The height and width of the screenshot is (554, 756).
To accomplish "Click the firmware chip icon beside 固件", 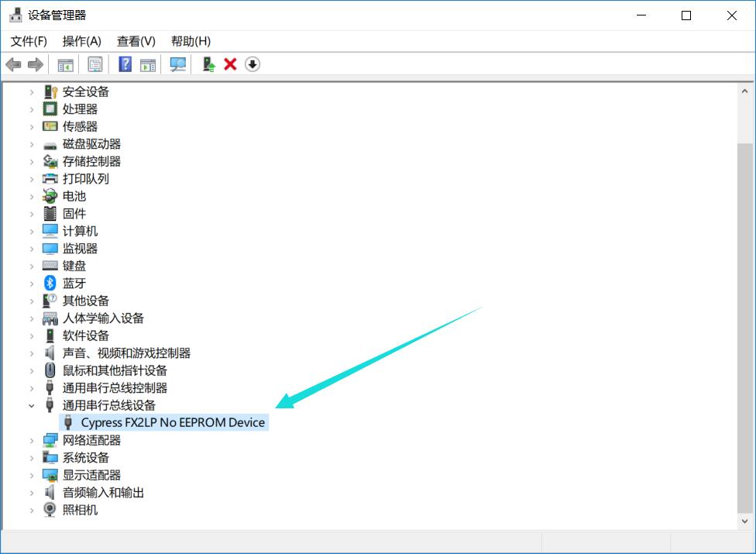I will (50, 214).
